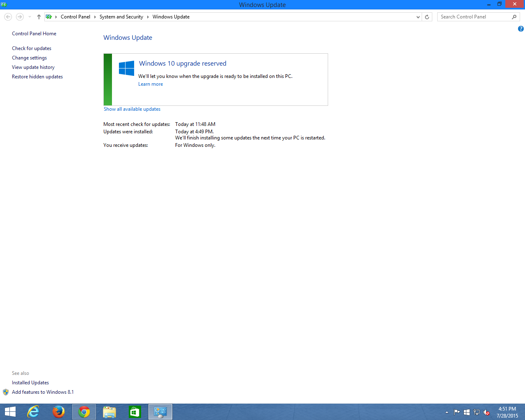Click Add features to Windows 8.1
Image resolution: width=525 pixels, height=420 pixels.
click(x=43, y=392)
